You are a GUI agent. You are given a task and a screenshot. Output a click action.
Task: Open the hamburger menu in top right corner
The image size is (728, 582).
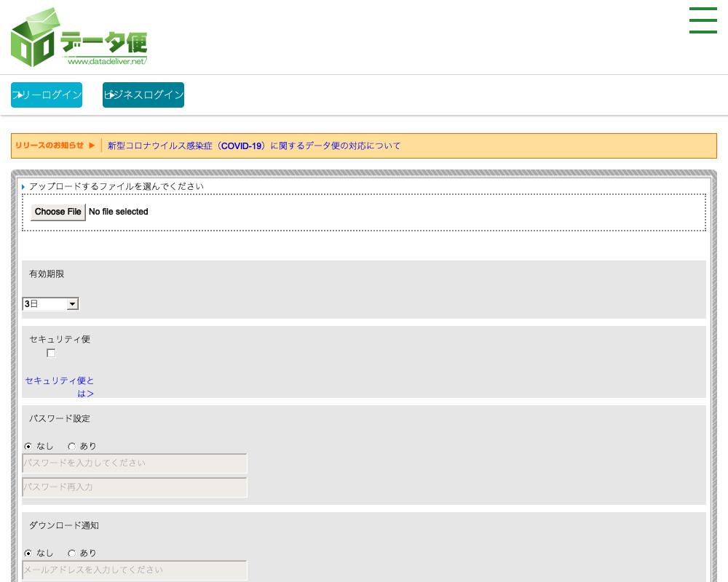(703, 21)
